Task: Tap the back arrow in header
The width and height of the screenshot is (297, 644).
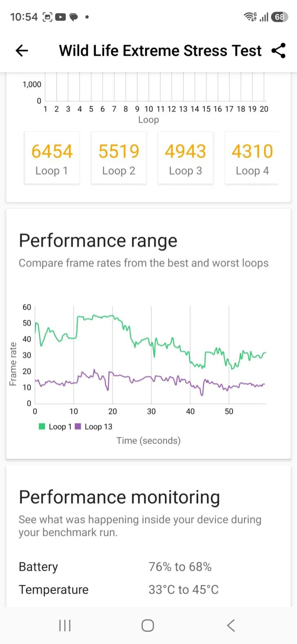Action: 22,51
